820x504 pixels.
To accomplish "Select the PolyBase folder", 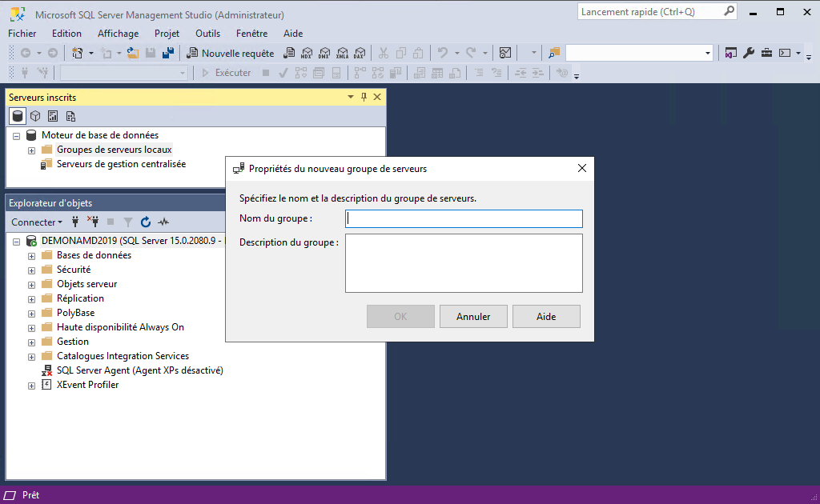I will 75,313.
